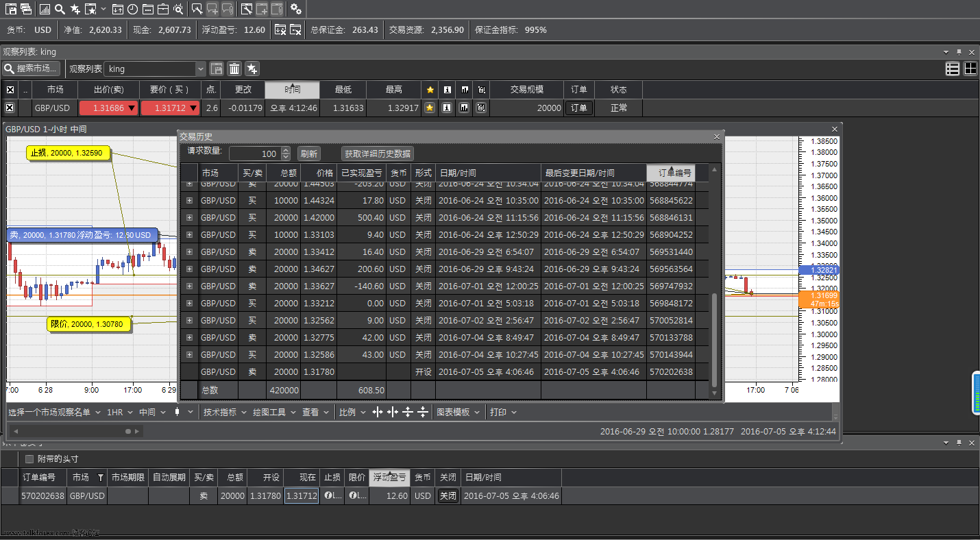
Task: Click the 限价 20000, 1.30780 yellow chart label
Action: pyautogui.click(x=89, y=324)
